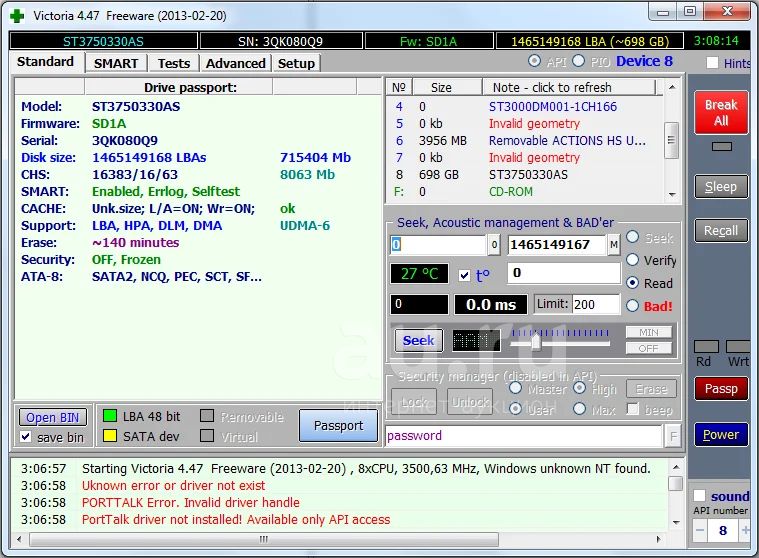Viewport: 759px width, 558px height.
Task: Click the AAM acoustic slider handle
Action: pyautogui.click(x=535, y=342)
